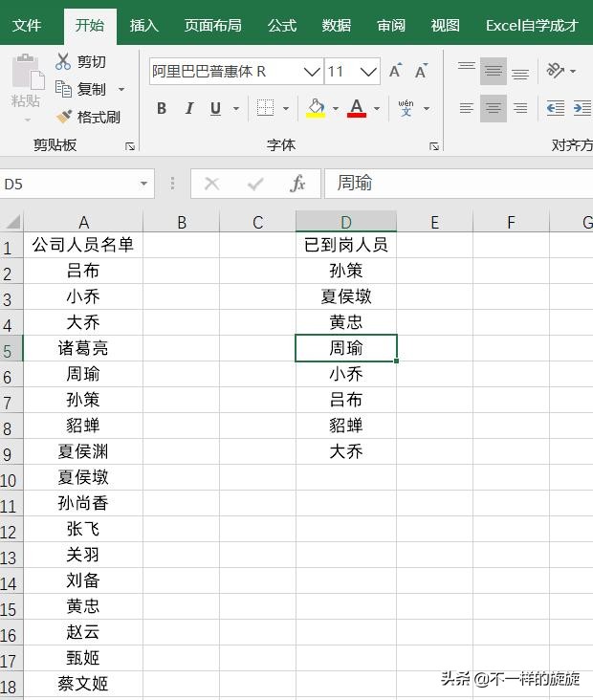Click the 格式刷 button label
This screenshot has height=700, width=593.
pos(99,118)
